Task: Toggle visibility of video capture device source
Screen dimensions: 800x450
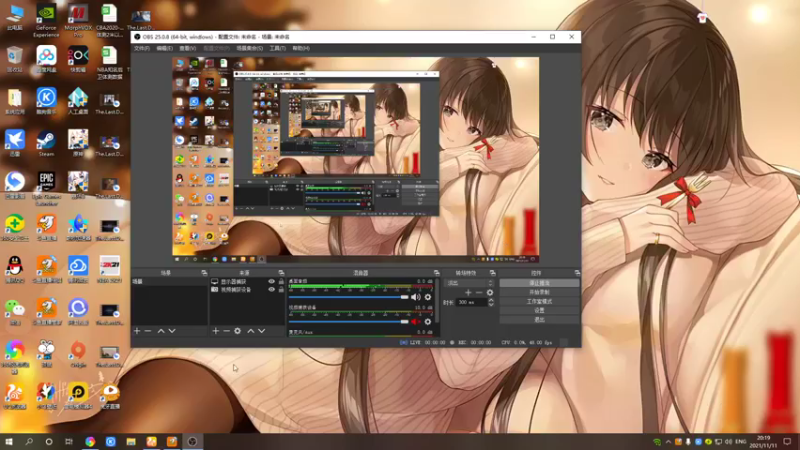Action: pyautogui.click(x=271, y=289)
